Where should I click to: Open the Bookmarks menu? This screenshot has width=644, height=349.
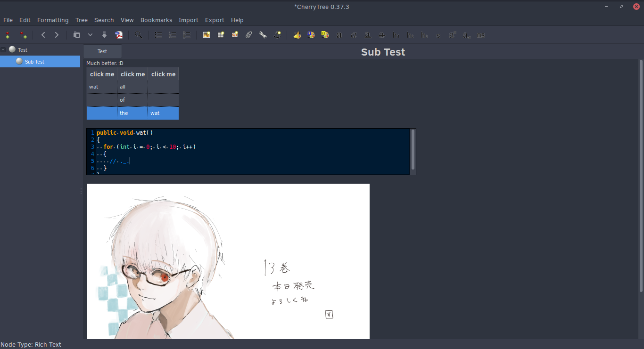click(157, 20)
